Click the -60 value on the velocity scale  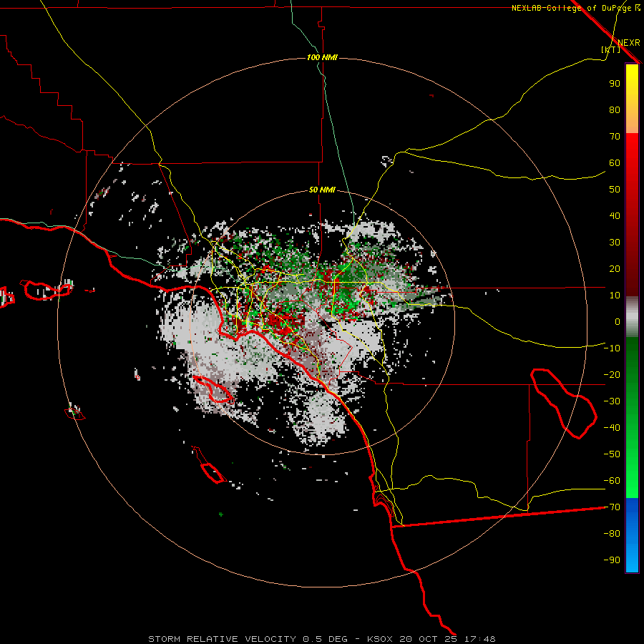pyautogui.click(x=612, y=481)
